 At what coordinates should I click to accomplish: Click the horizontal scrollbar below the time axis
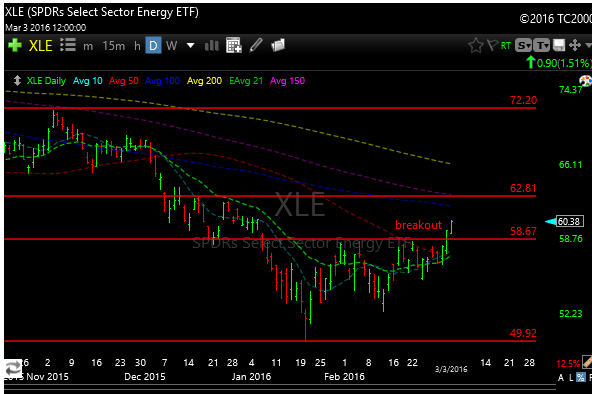click(x=279, y=388)
